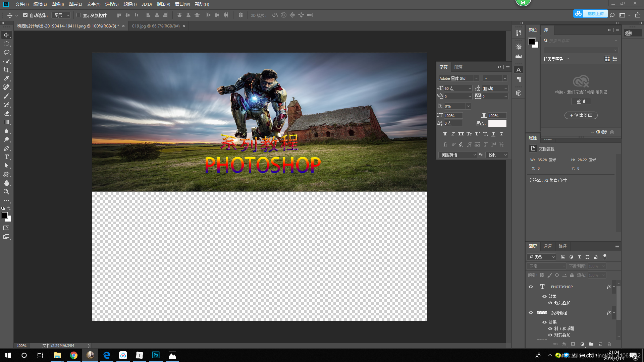Viewport: 644px width, 362px height.
Task: Open the 锐利 anti-aliasing dropdown
Action: pyautogui.click(x=497, y=155)
